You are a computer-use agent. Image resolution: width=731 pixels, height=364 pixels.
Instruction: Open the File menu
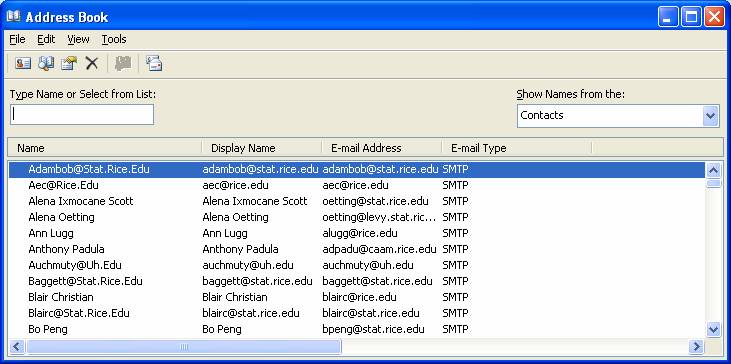17,39
